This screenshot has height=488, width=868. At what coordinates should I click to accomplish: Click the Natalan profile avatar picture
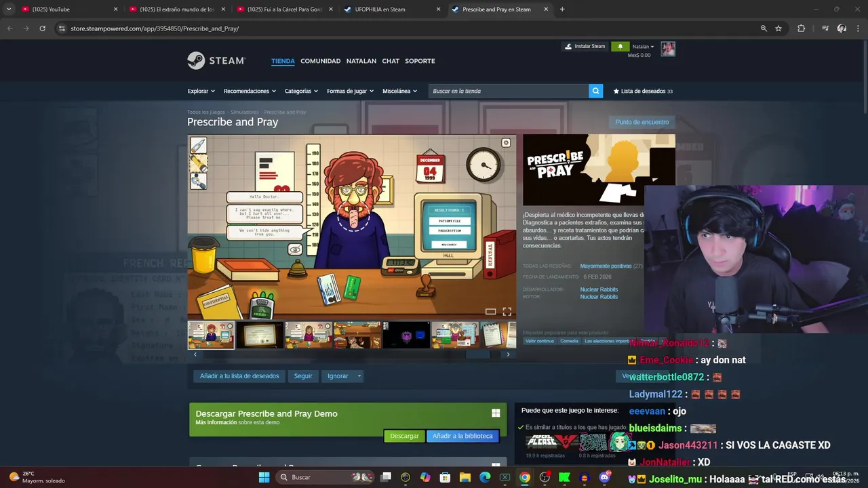point(668,49)
